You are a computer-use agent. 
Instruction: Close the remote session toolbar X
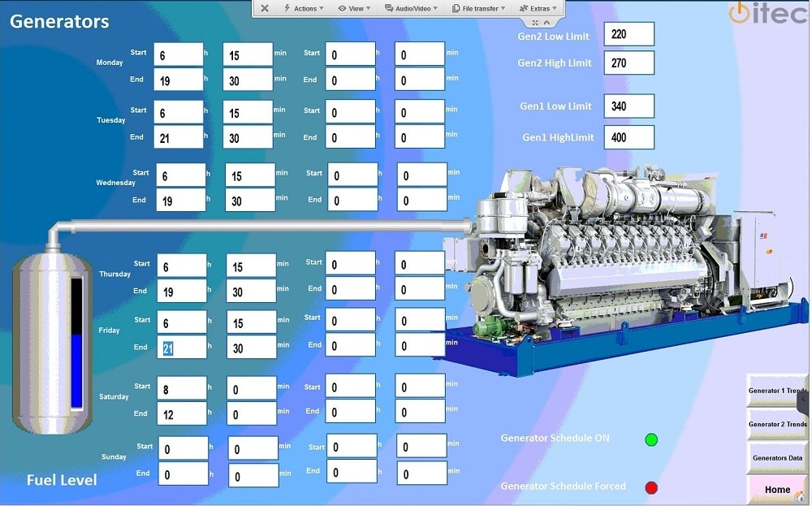pyautogui.click(x=265, y=8)
